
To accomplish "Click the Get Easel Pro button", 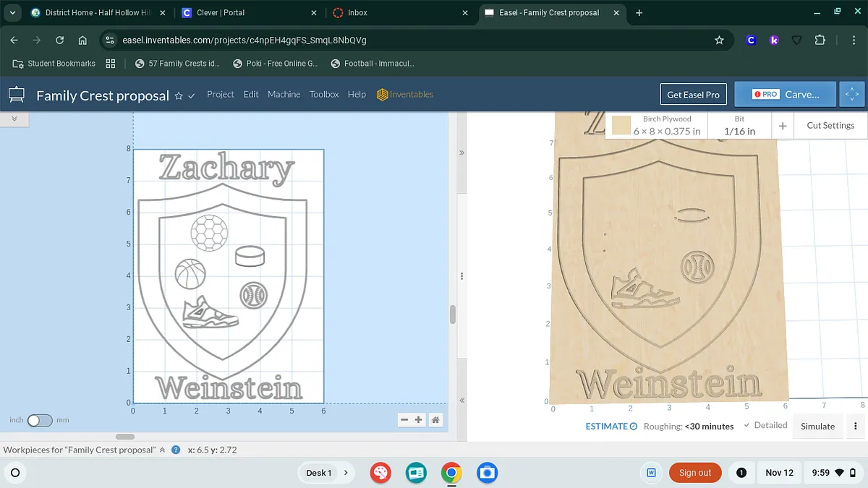I will pos(693,94).
